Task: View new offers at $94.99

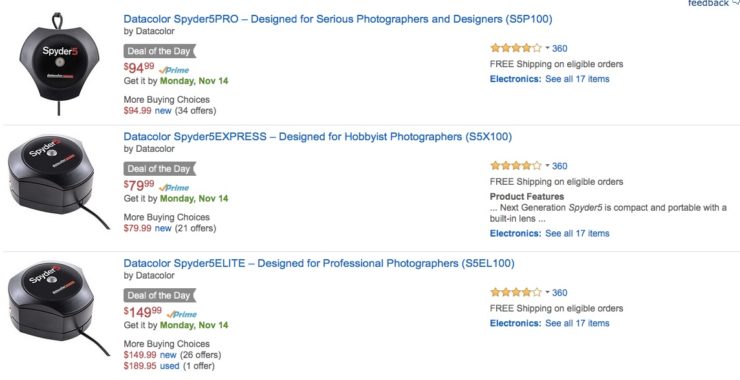Action: pos(163,111)
